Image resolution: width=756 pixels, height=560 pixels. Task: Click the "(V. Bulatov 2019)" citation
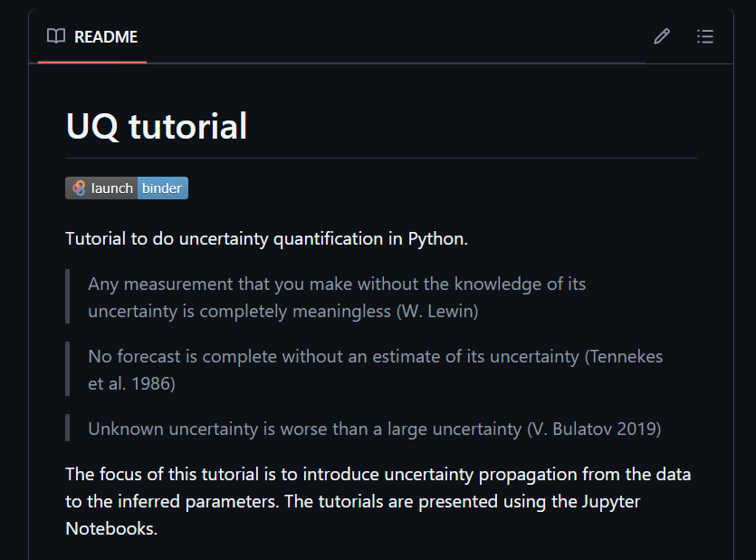[594, 429]
